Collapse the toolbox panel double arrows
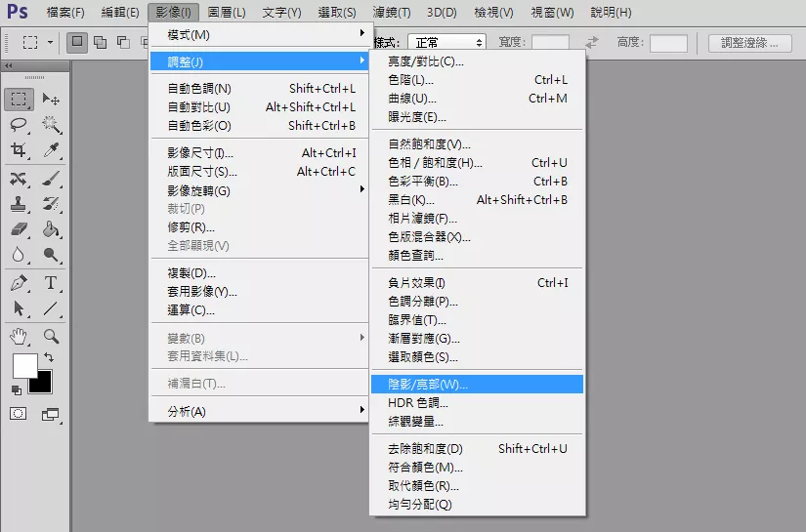The height and width of the screenshot is (532, 806). tap(8, 65)
